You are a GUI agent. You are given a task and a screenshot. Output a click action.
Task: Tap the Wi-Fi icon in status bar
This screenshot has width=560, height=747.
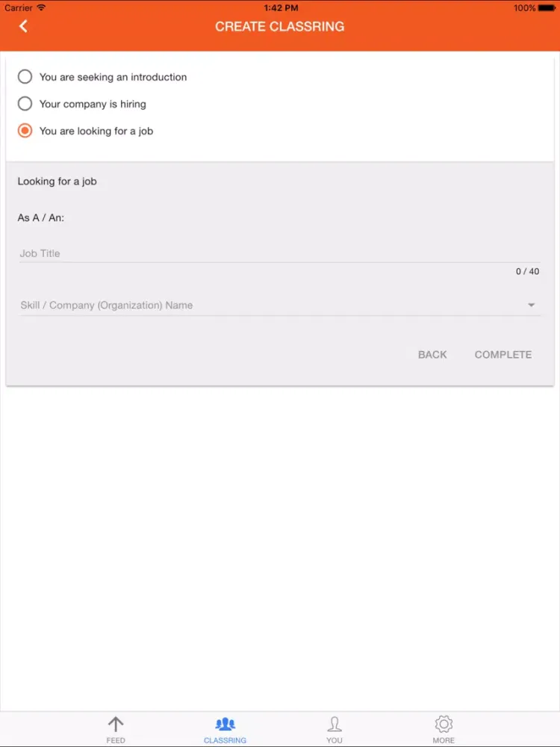[x=41, y=7]
